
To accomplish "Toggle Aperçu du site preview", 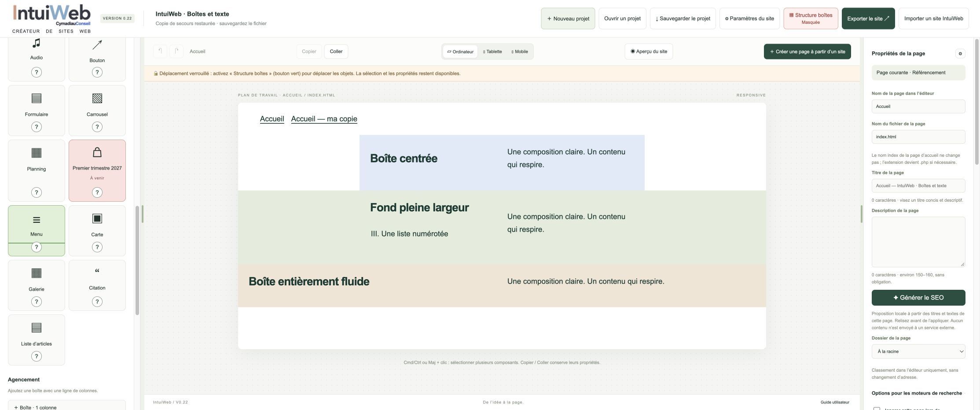I will coord(649,52).
